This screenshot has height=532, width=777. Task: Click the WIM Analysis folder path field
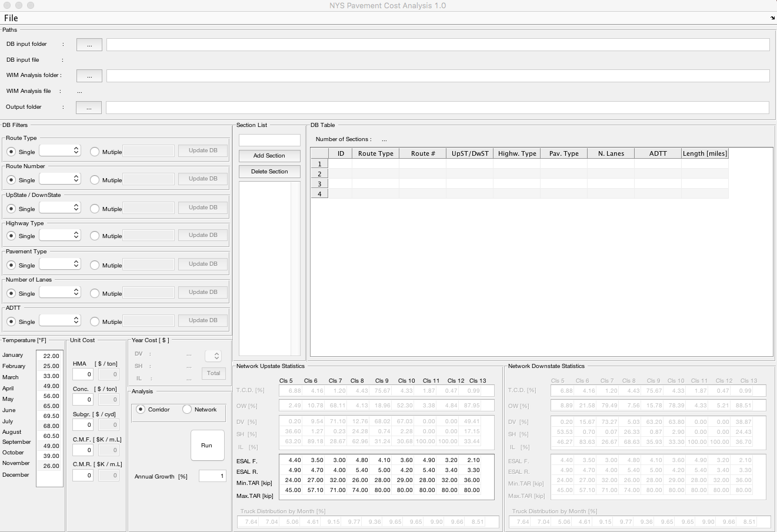[438, 76]
